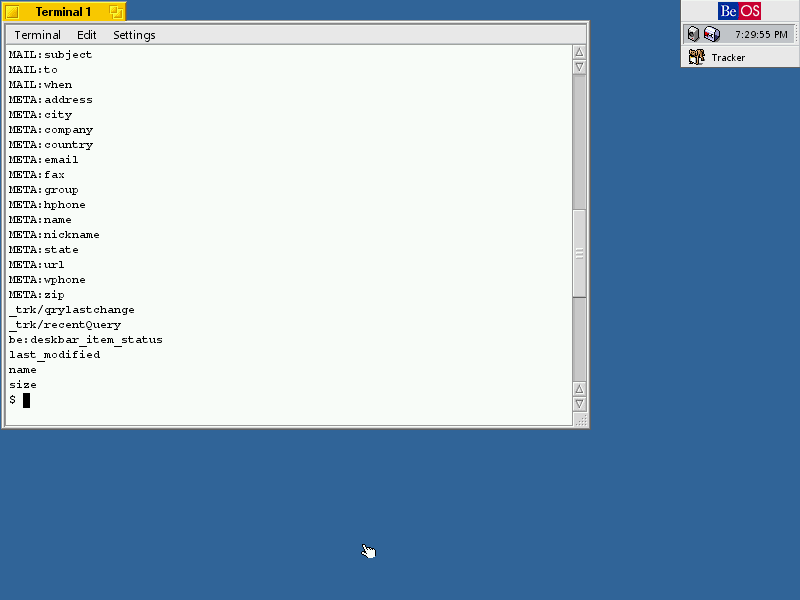Click the MAIL:when line
800x600 pixels.
coord(40,85)
